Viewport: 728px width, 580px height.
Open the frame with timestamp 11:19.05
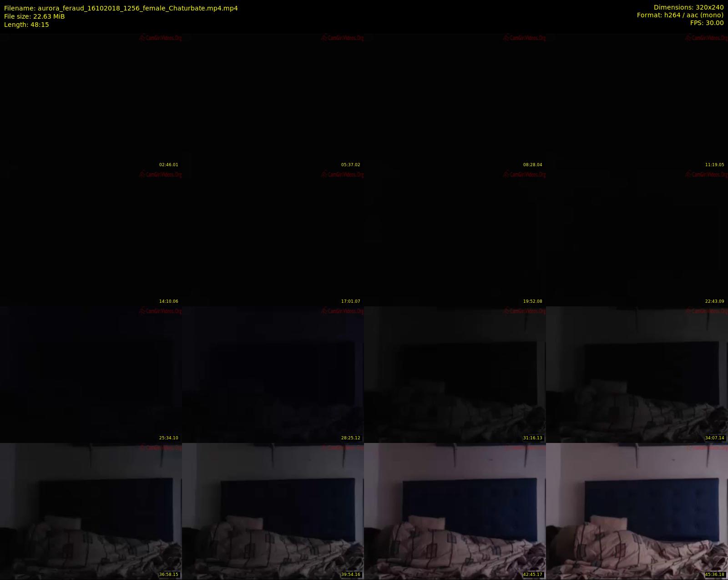(x=637, y=101)
